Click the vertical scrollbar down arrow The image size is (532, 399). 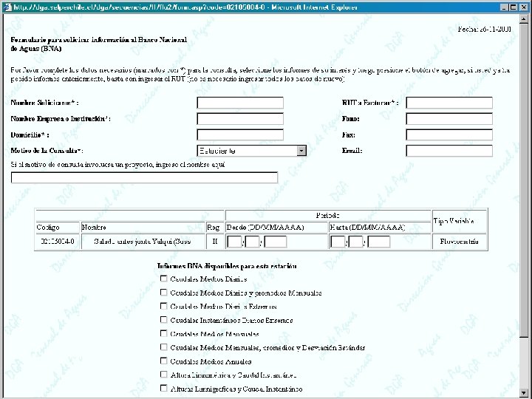[524, 392]
